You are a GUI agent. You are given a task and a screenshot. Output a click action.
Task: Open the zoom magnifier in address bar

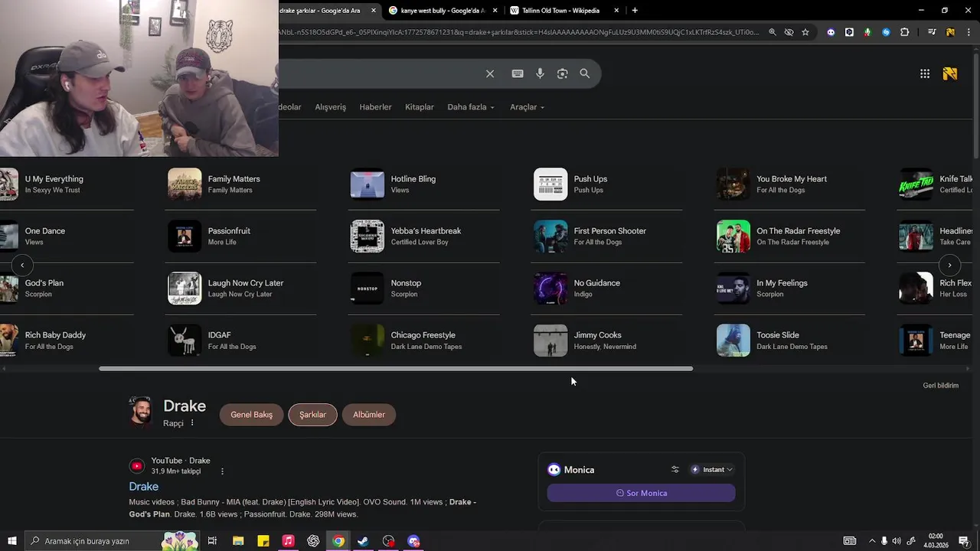773,32
